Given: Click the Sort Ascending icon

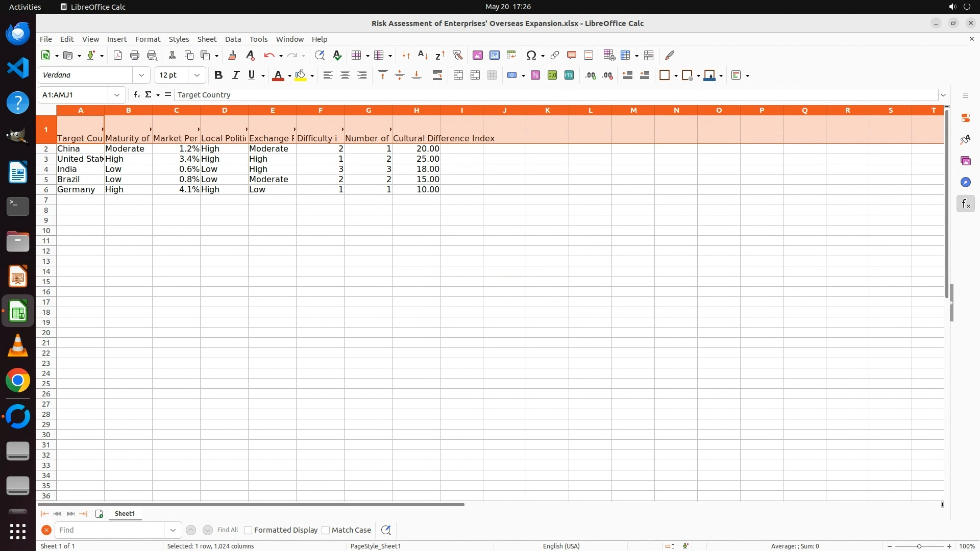Looking at the screenshot, I should 423,55.
